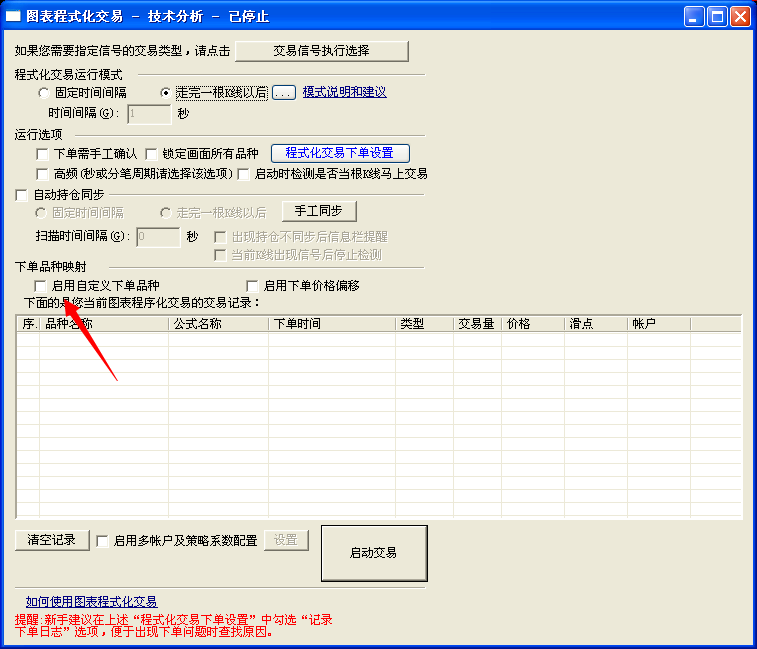Click the window system icon in title bar
Image resolution: width=757 pixels, height=649 pixels.
[x=13, y=16]
